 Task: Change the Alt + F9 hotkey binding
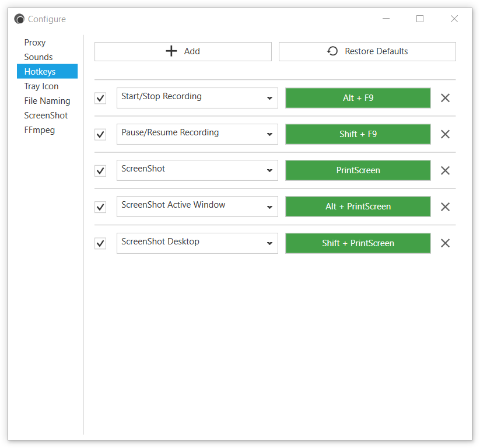pyautogui.click(x=358, y=98)
